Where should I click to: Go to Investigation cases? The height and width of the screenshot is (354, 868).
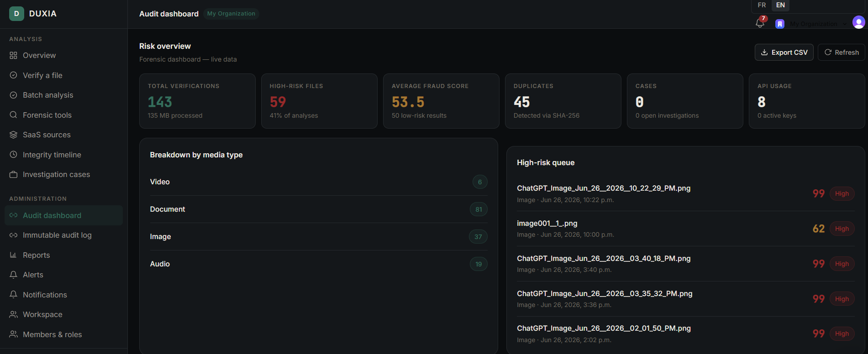click(x=63, y=174)
